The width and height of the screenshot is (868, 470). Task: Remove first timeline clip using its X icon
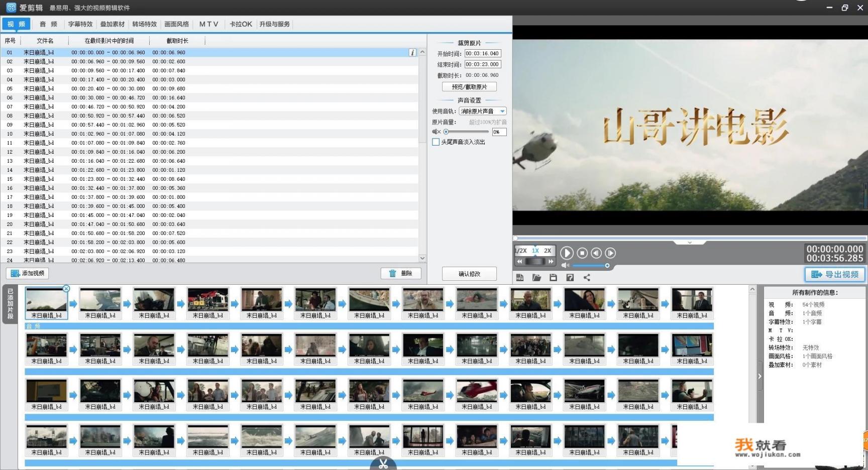(x=66, y=288)
